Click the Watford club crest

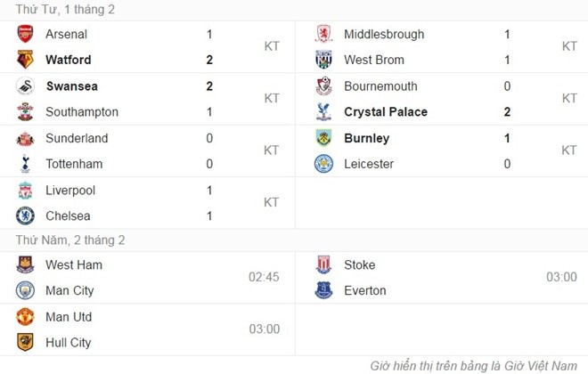point(25,61)
